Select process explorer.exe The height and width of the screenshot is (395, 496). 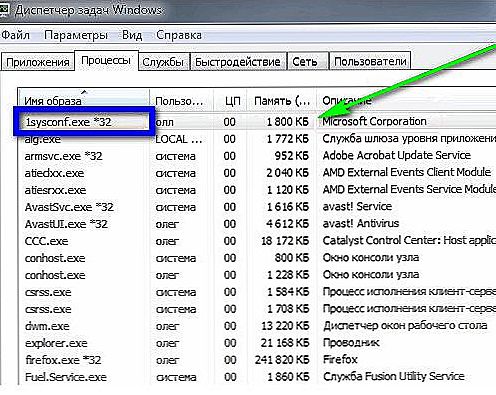tap(56, 343)
